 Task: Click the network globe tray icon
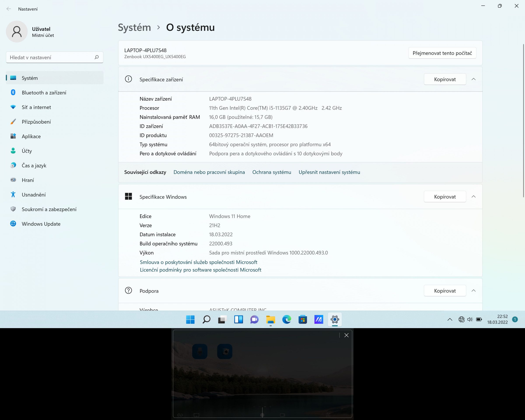click(x=461, y=319)
